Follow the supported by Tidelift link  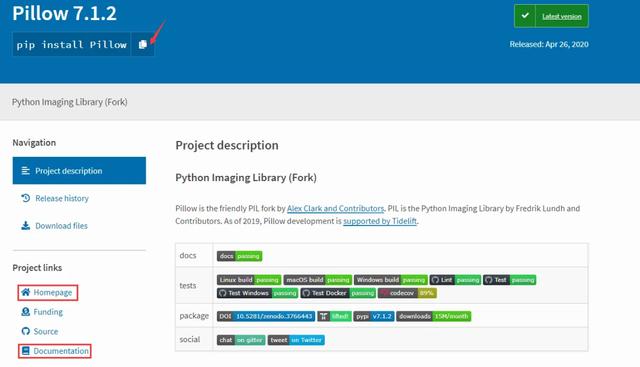click(x=380, y=221)
